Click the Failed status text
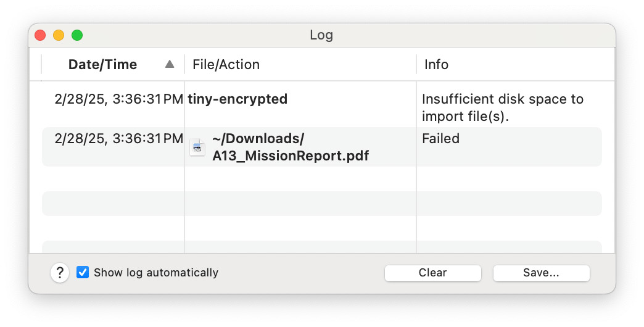Image resolution: width=644 pixels, height=327 pixels. coord(440,139)
